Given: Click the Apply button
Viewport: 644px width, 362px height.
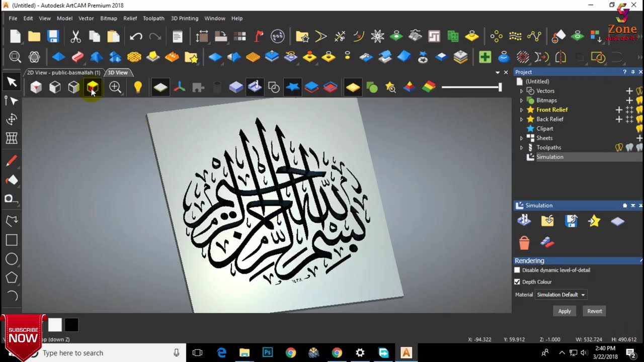Looking at the screenshot, I should [x=565, y=311].
